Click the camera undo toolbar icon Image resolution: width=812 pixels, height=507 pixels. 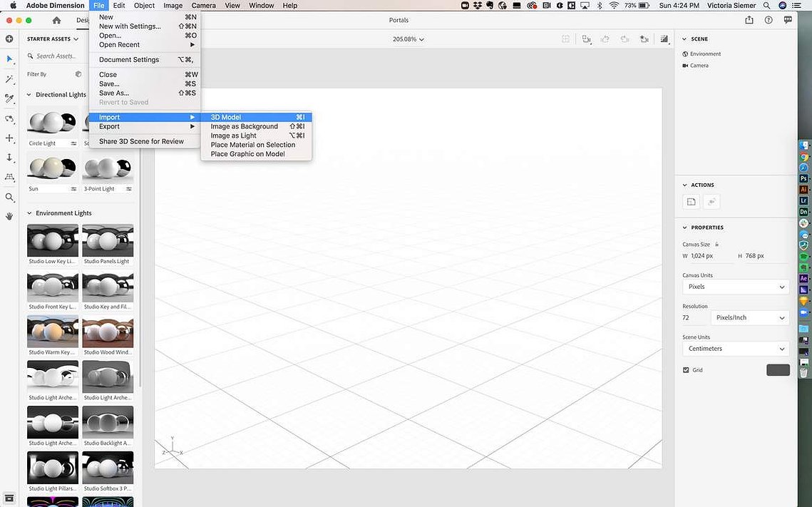click(x=605, y=39)
